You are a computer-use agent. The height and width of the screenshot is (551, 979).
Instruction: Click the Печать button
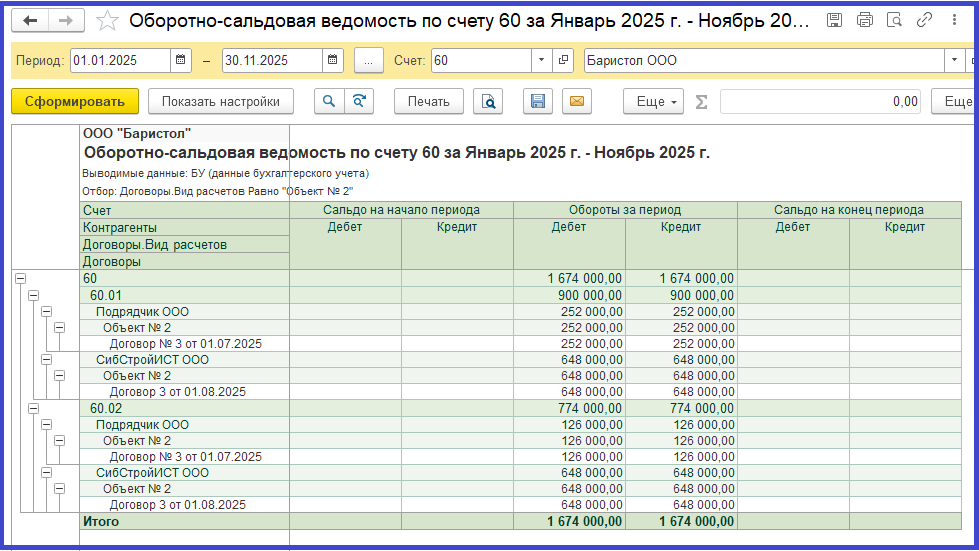[428, 101]
